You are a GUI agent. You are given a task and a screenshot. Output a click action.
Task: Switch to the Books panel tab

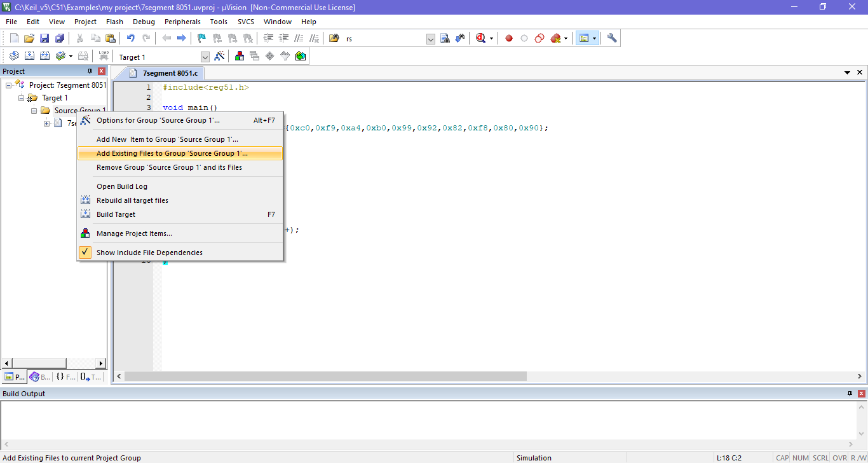click(x=38, y=377)
